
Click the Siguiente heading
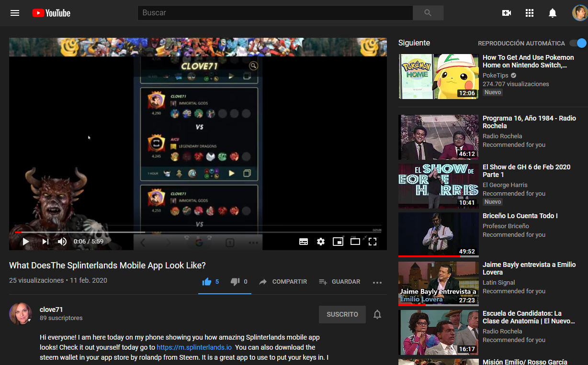coord(414,43)
